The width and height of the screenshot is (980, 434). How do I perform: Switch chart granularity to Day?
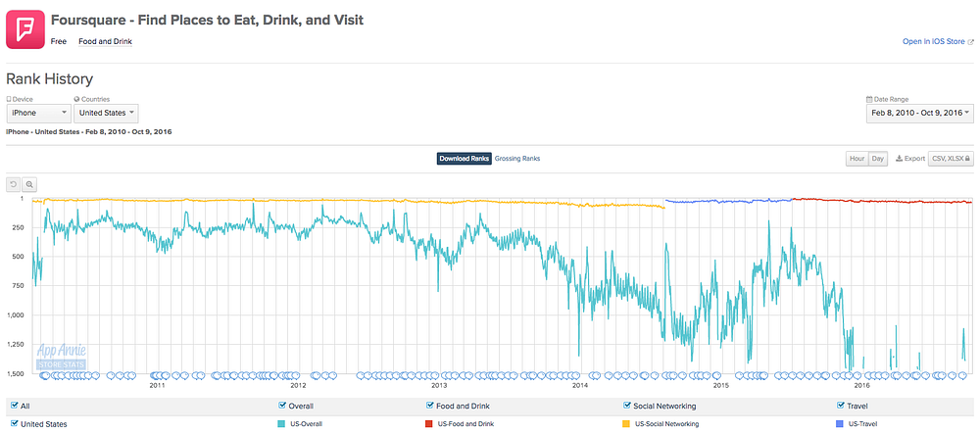click(x=877, y=159)
